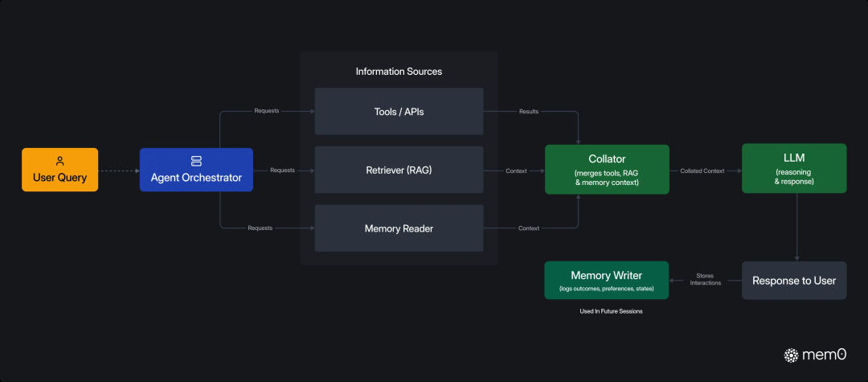
Task: Select the Agent Orchestrator text label
Action: pos(196,178)
